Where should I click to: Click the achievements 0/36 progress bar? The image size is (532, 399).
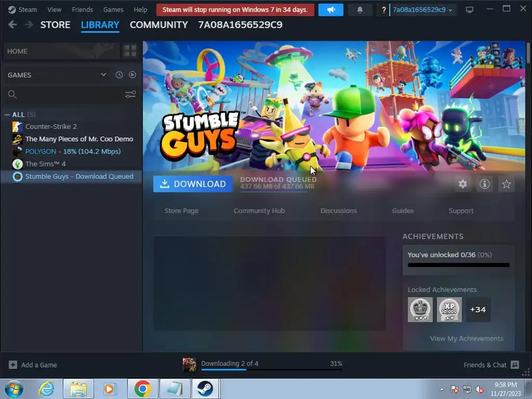coord(459,265)
